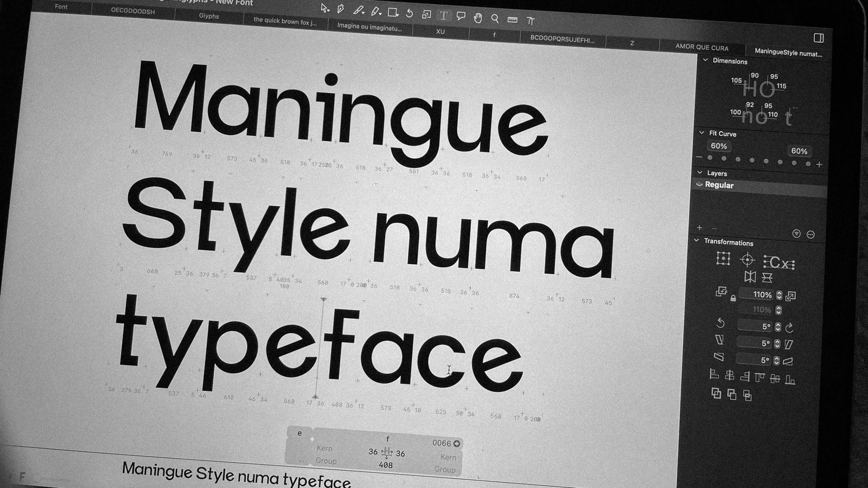
Task: Open the transformation origin grid
Action: 723,259
